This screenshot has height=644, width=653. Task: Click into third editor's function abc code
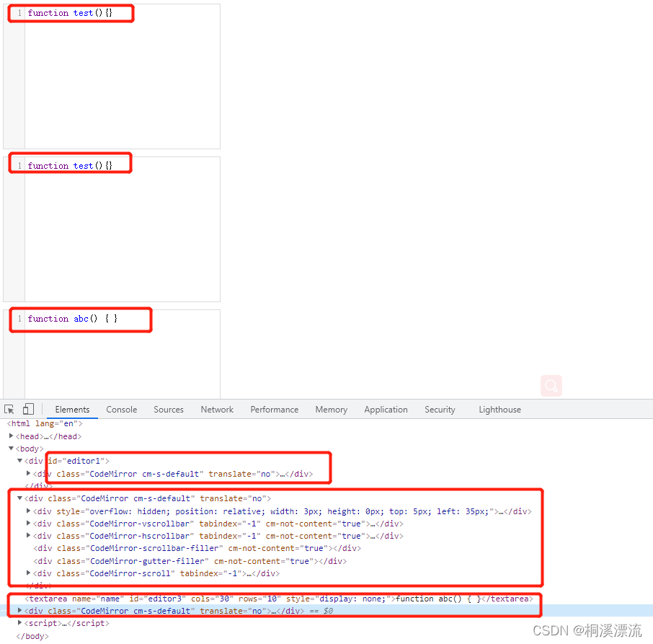[x=73, y=319]
